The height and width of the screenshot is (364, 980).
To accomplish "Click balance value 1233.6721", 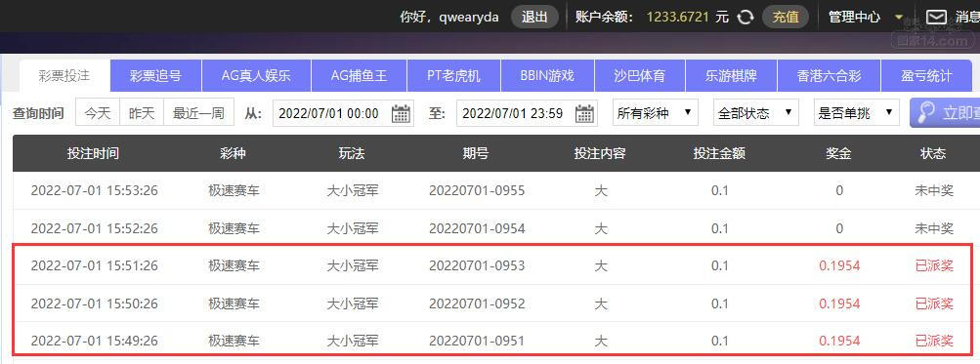I will [677, 18].
